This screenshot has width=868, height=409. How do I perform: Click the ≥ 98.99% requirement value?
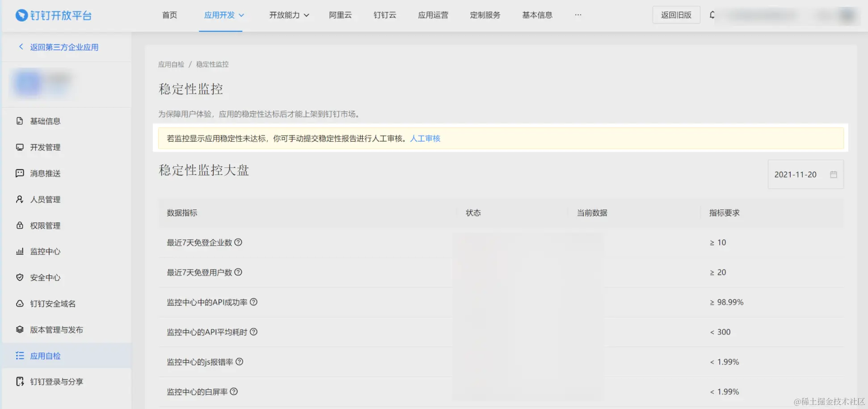(x=727, y=302)
